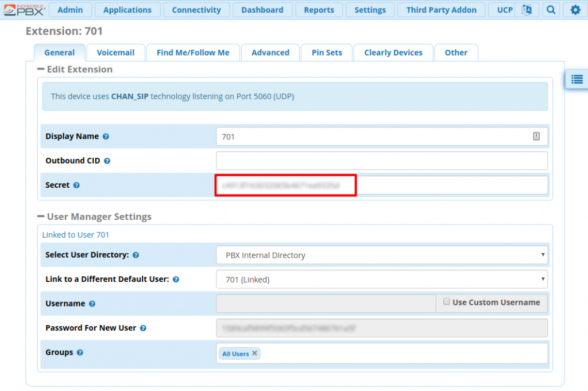Click help icon beside Outbound CID

(x=107, y=161)
